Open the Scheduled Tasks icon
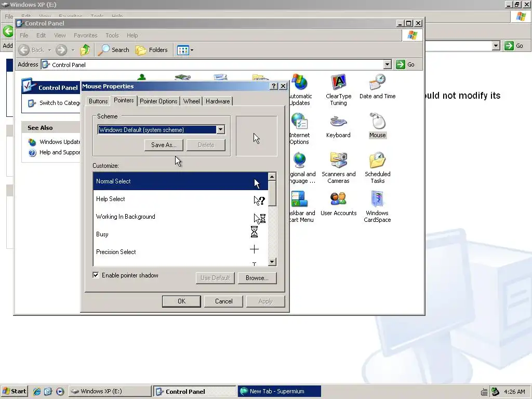532x399 pixels. [x=377, y=168]
